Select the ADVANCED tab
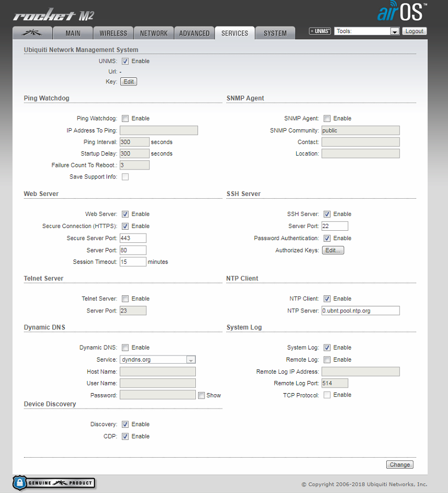Image resolution: width=448 pixels, height=493 pixels. (x=194, y=33)
